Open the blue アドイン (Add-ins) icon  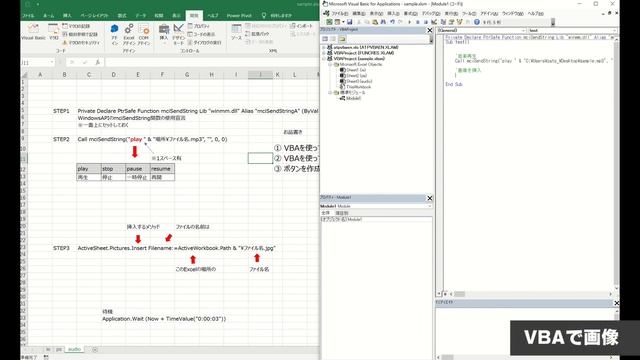[114, 34]
